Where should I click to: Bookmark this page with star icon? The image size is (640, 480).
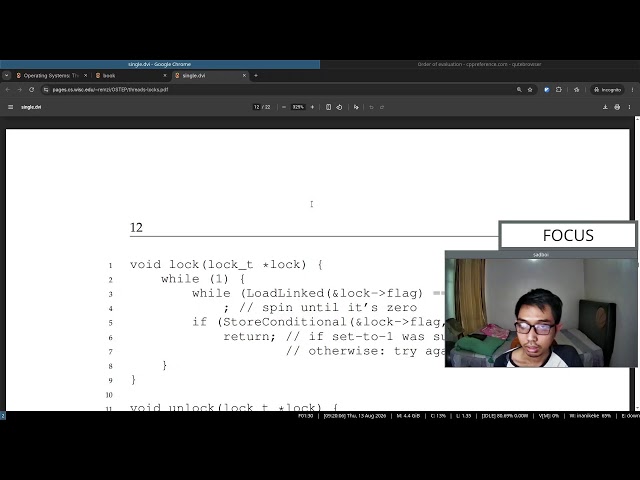(x=530, y=89)
